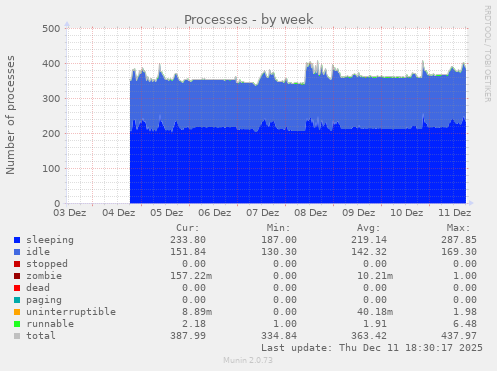Click the '07 Dez' x-axis label
This screenshot has height=371, width=497.
coord(263,213)
